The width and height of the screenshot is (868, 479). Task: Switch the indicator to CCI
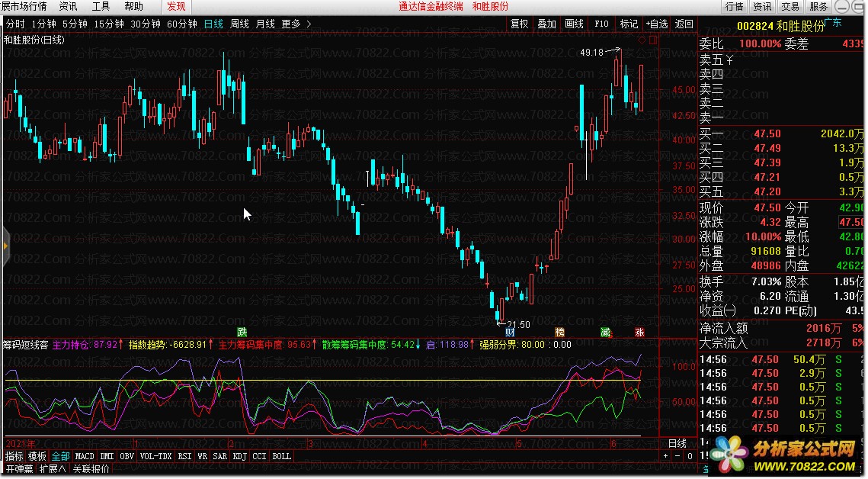coord(259,456)
